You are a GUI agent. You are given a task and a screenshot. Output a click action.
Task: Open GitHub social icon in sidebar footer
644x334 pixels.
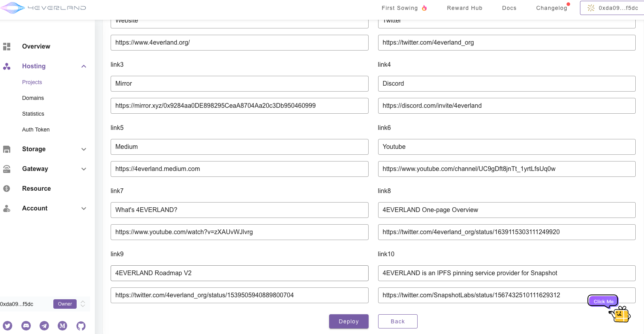81,326
